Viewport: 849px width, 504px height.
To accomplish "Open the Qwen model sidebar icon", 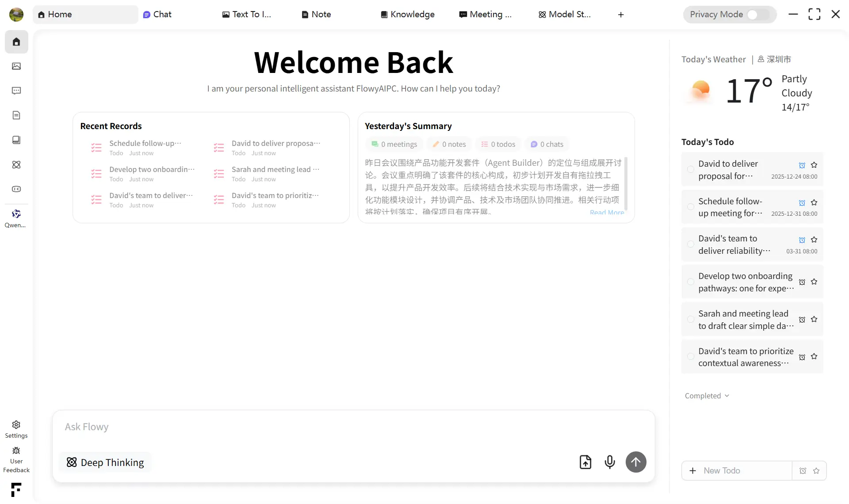I will 16,214.
